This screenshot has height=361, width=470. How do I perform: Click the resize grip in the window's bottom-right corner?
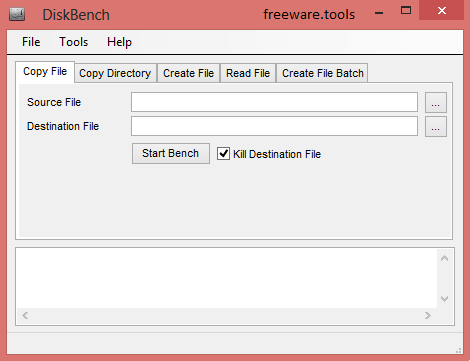(459, 351)
